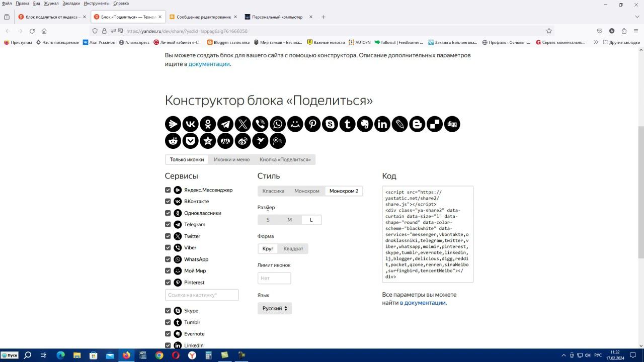The height and width of the screenshot is (362, 644).
Task: Switch to the Кнопка «Поделиться» mode tab
Action: 285,159
